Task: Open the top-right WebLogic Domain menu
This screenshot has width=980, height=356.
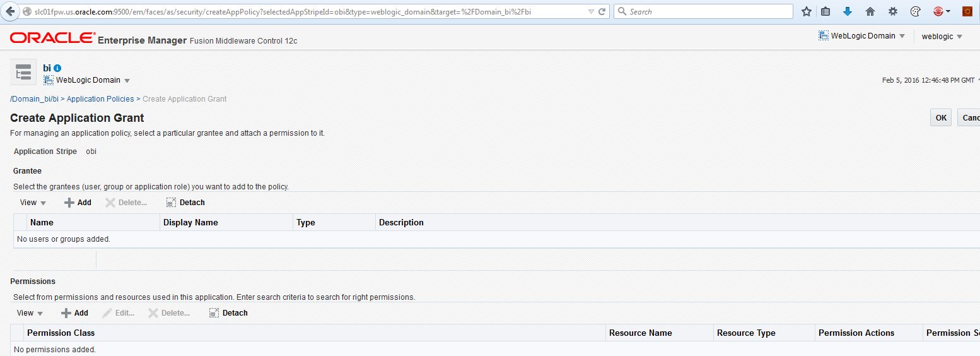Action: [x=861, y=36]
